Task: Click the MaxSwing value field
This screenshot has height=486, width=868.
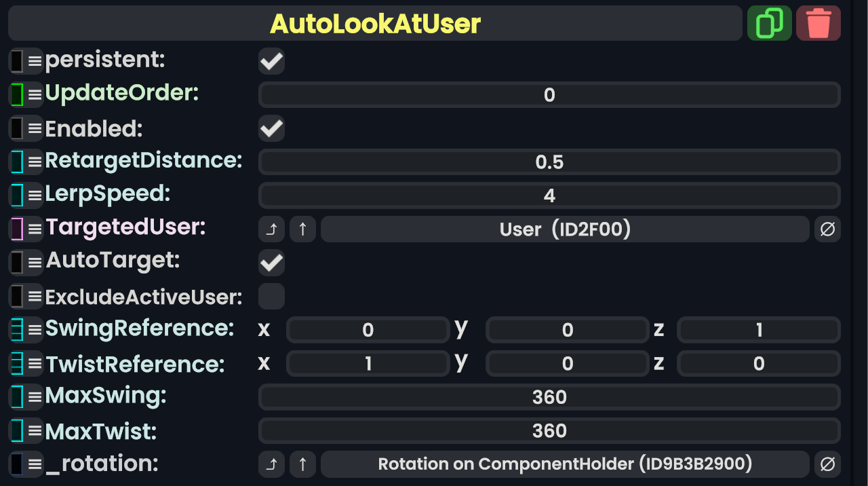Action: (x=549, y=397)
